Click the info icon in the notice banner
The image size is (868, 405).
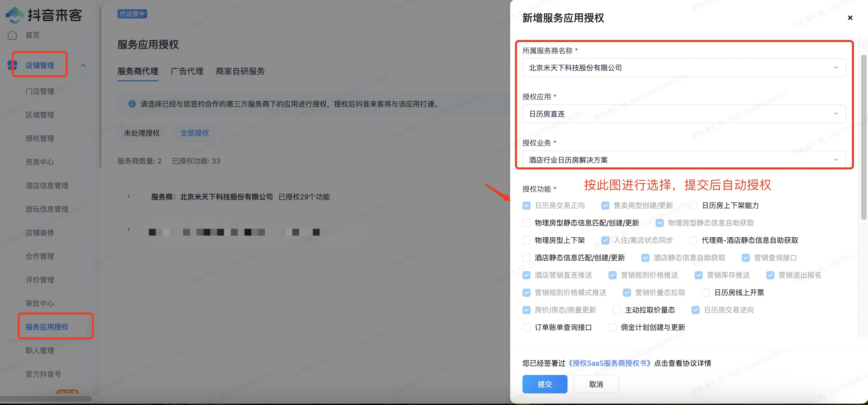(132, 104)
